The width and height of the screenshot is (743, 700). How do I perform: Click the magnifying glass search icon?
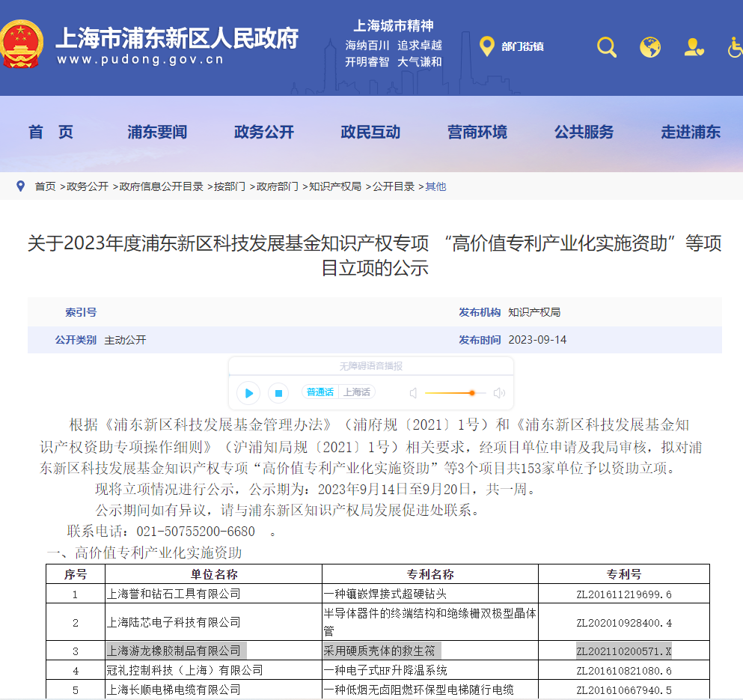(607, 47)
